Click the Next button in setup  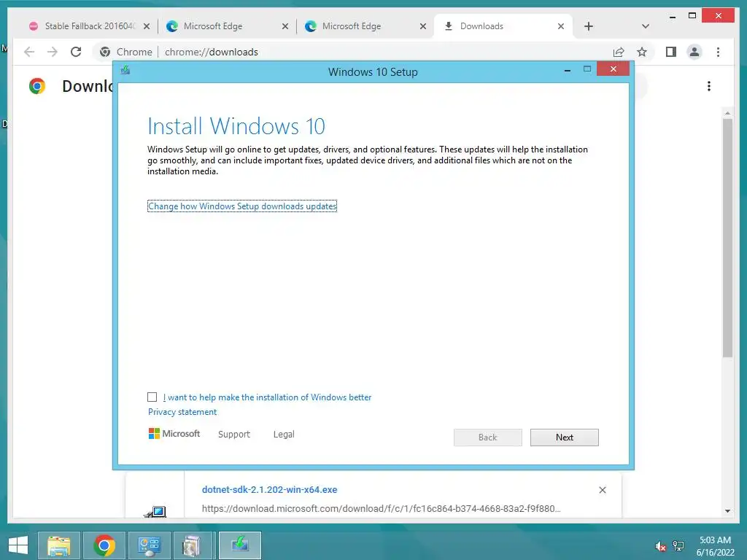(x=564, y=437)
